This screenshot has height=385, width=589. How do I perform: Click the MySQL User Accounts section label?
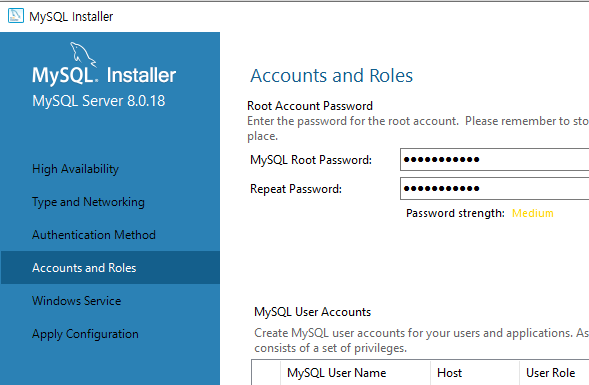click(313, 312)
